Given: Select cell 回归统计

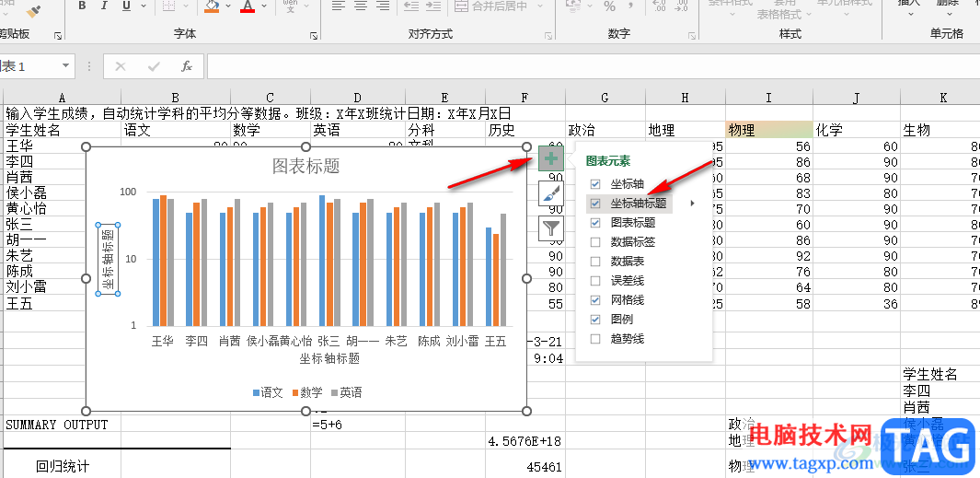Looking at the screenshot, I should point(63,466).
